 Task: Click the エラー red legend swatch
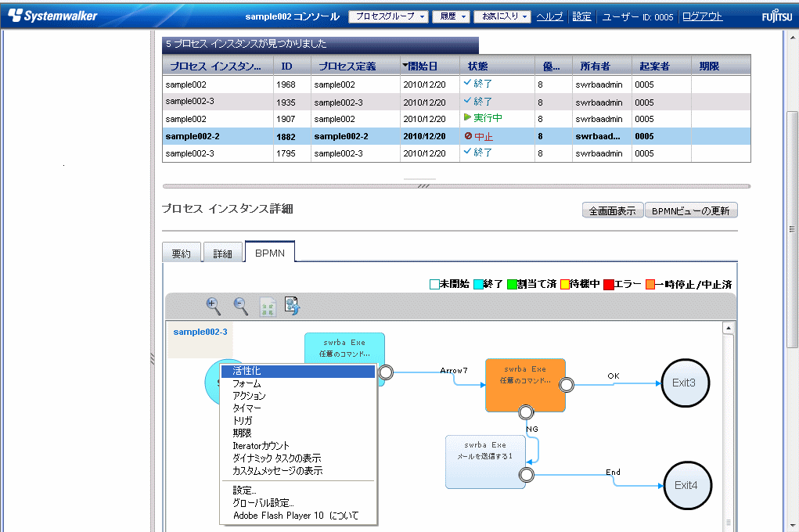pos(608,284)
